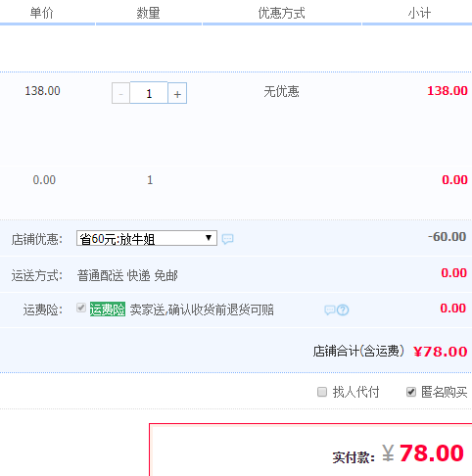Image resolution: width=472 pixels, height=476 pixels.
Task: Open the 店铺优惠 discount dropdown
Action: point(147,238)
